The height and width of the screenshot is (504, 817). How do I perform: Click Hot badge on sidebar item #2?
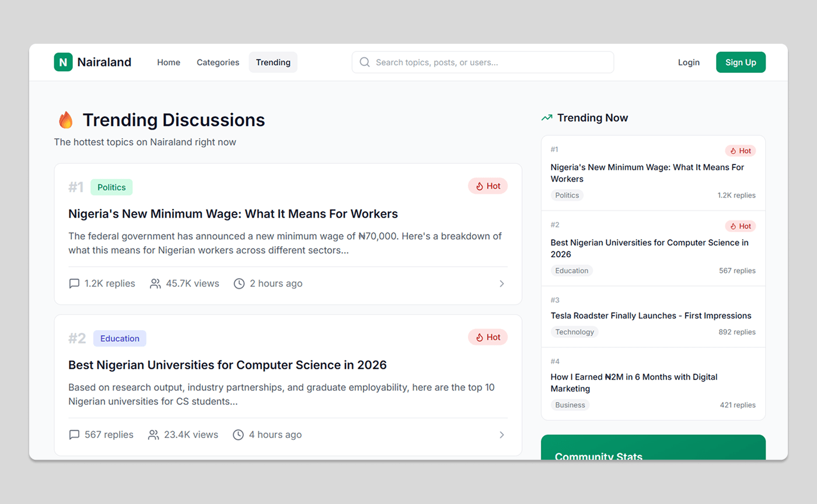pyautogui.click(x=741, y=226)
